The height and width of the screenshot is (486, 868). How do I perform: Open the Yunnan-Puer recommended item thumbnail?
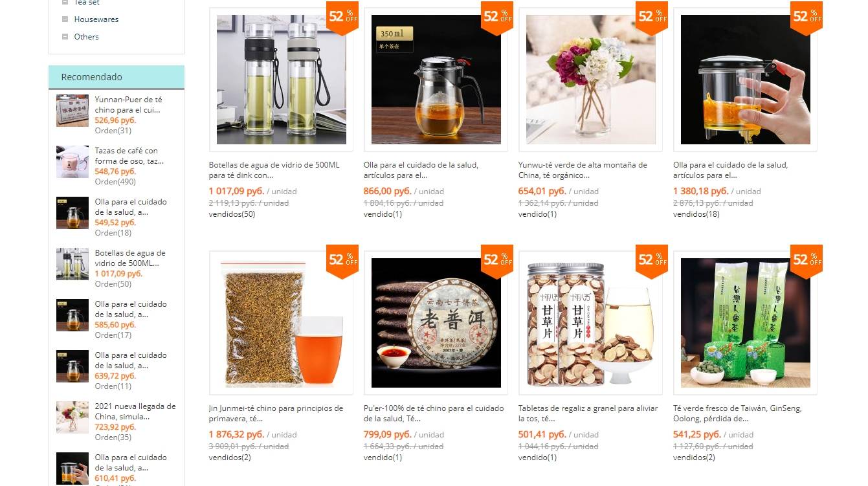[72, 111]
